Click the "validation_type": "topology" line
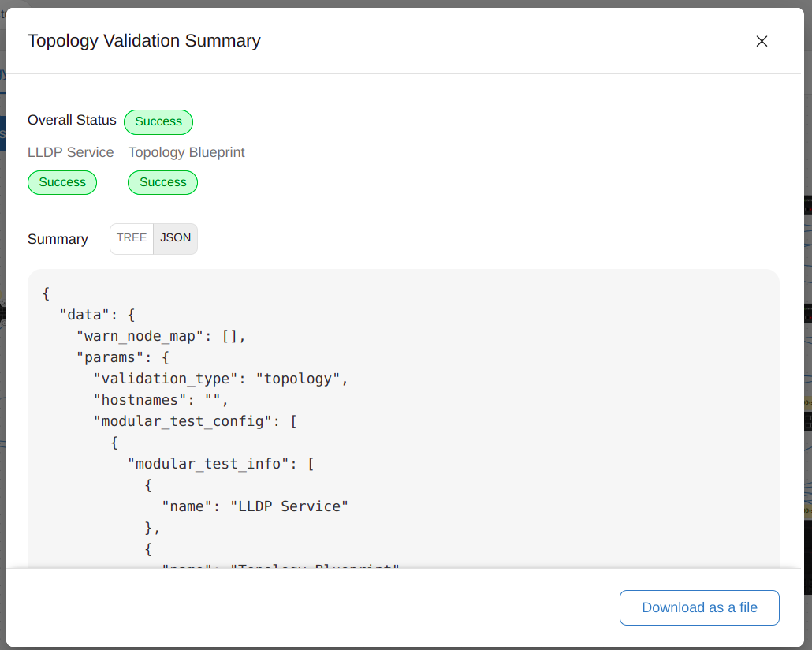This screenshot has height=650, width=812. 221,379
